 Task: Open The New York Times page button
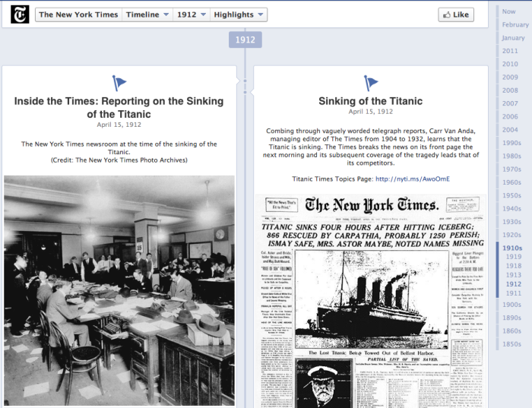pyautogui.click(x=78, y=14)
